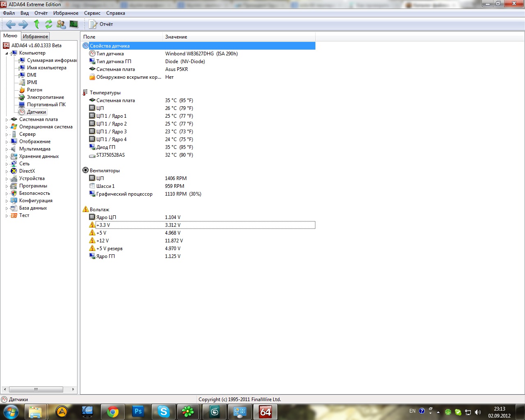Select the Тип датчика ГП row
Screen dimensions: 525x420
coord(199,62)
